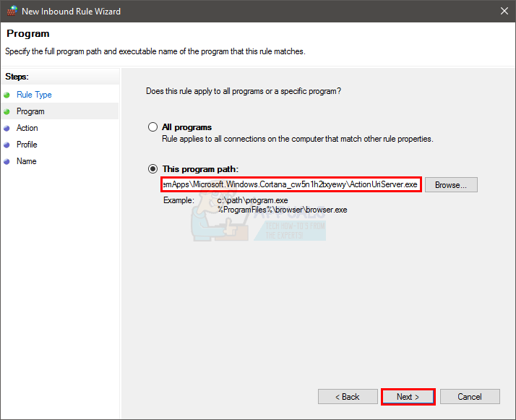The image size is (516, 420).
Task: Select the All programs radio button
Action: point(152,127)
